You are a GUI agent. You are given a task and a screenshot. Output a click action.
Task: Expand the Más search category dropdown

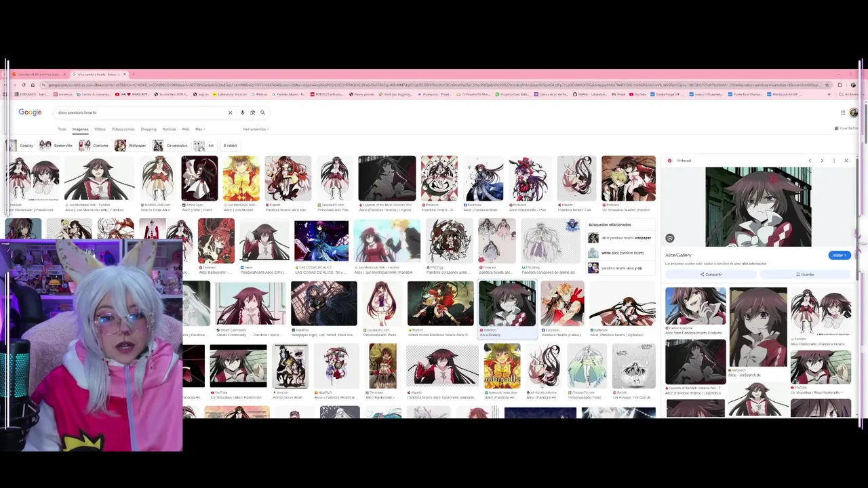coord(199,129)
